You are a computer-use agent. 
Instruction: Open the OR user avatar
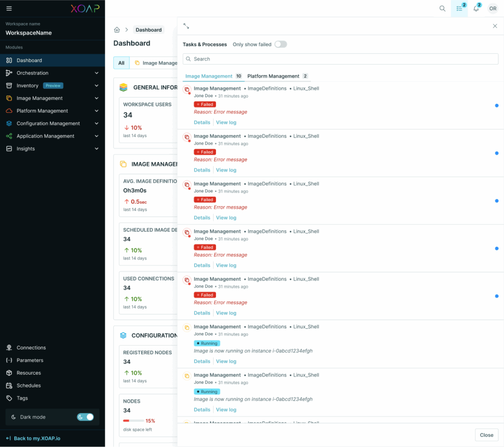tap(493, 8)
